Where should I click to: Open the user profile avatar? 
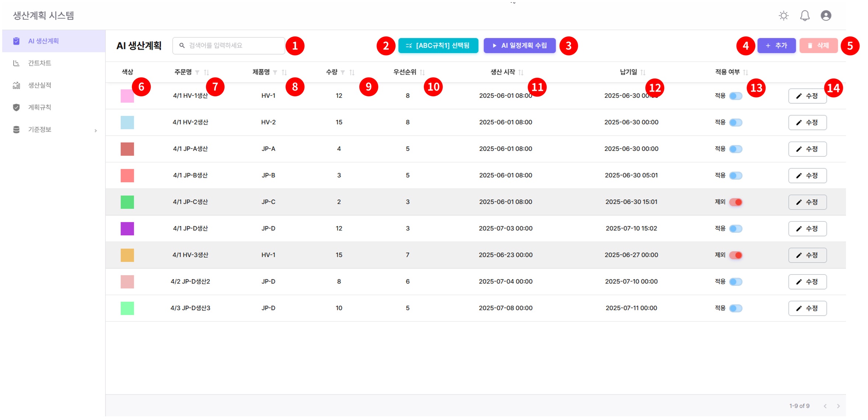click(x=826, y=15)
